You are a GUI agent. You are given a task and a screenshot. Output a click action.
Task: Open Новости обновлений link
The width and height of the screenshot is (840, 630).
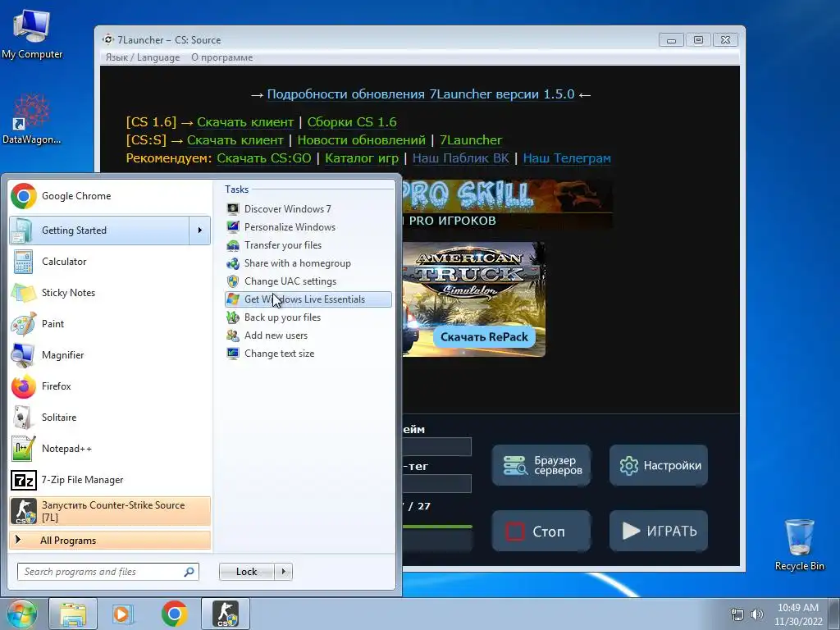[362, 140]
